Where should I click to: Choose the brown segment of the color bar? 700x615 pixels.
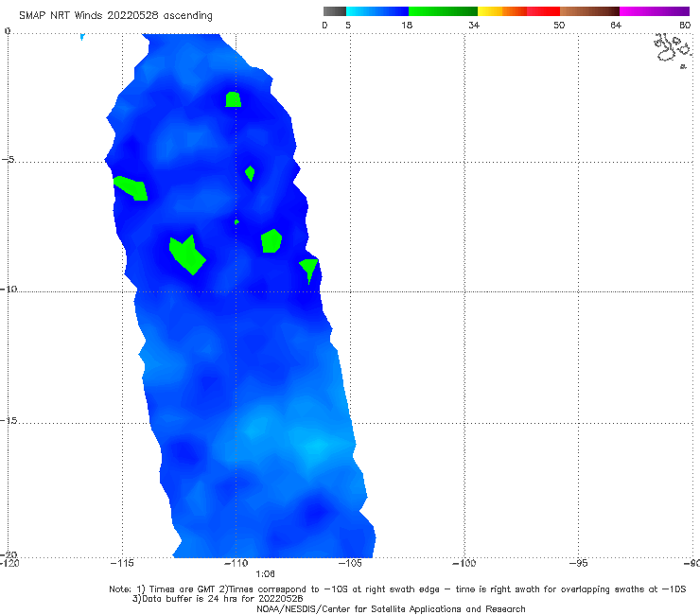pos(589,11)
